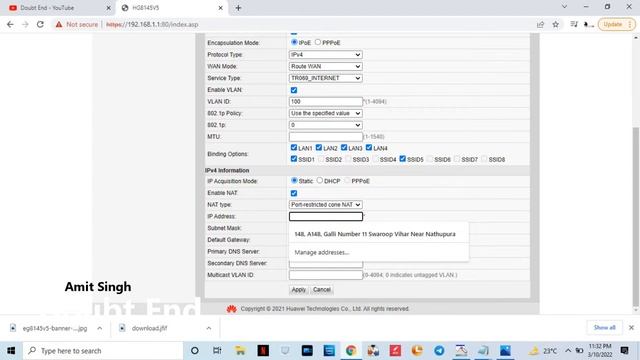Toggle the SSID1 binding checkbox
This screenshot has width=640, height=360.
point(294,159)
